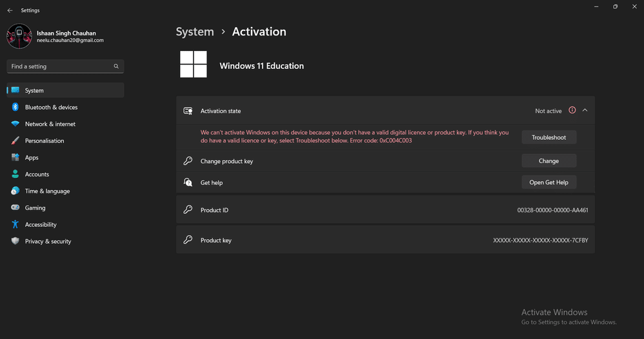
Task: Click the Get help chat icon
Action: (188, 182)
